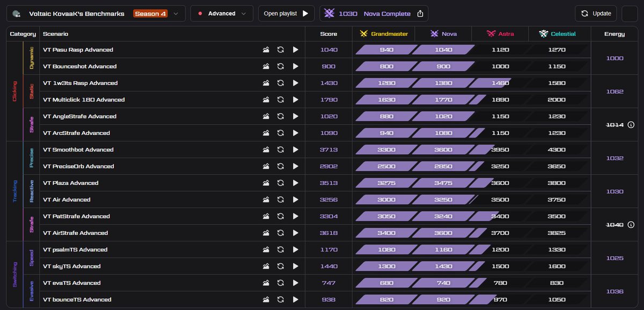
Task: Open leaderboard icon for VT Smoothbot Advanced
Action: (266, 150)
